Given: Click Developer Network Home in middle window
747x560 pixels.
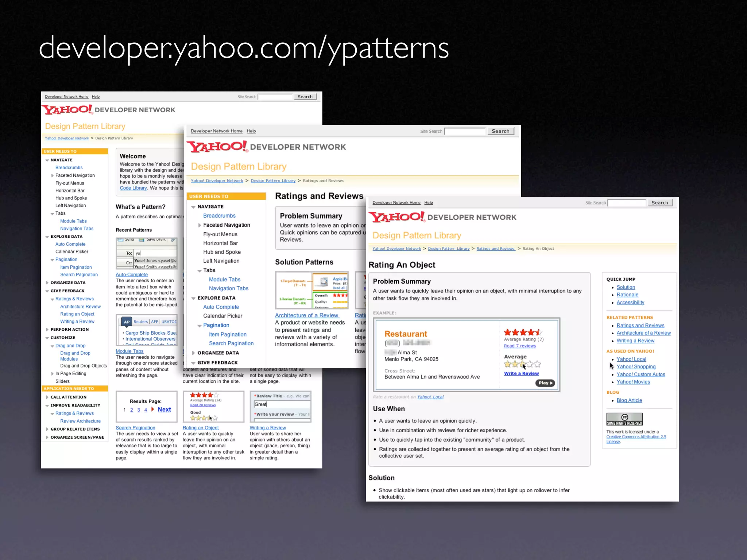Looking at the screenshot, I should tap(217, 131).
